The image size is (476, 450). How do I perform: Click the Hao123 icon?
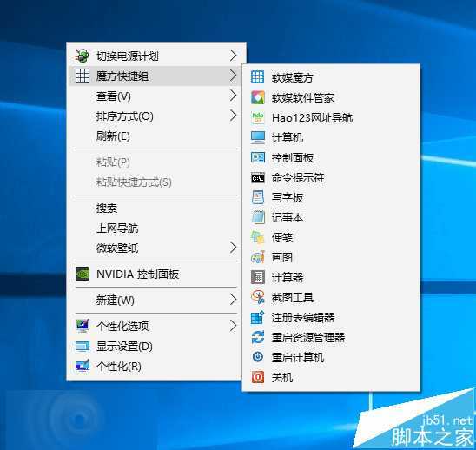(257, 117)
